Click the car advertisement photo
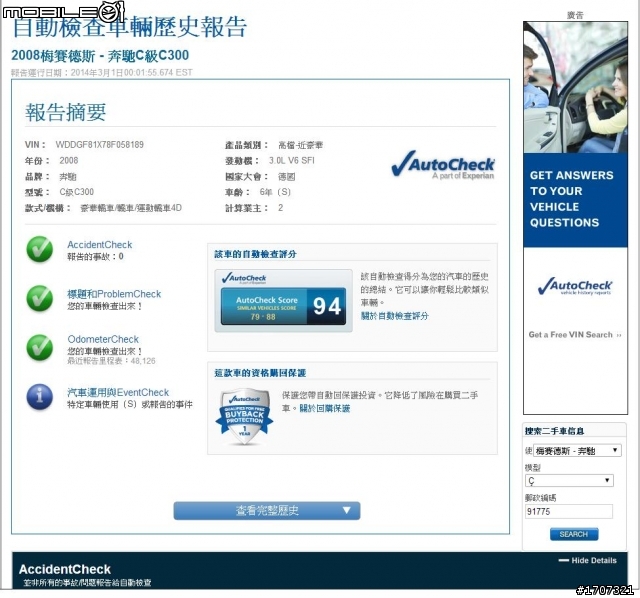Screen dimensions: 640x598 575,87
